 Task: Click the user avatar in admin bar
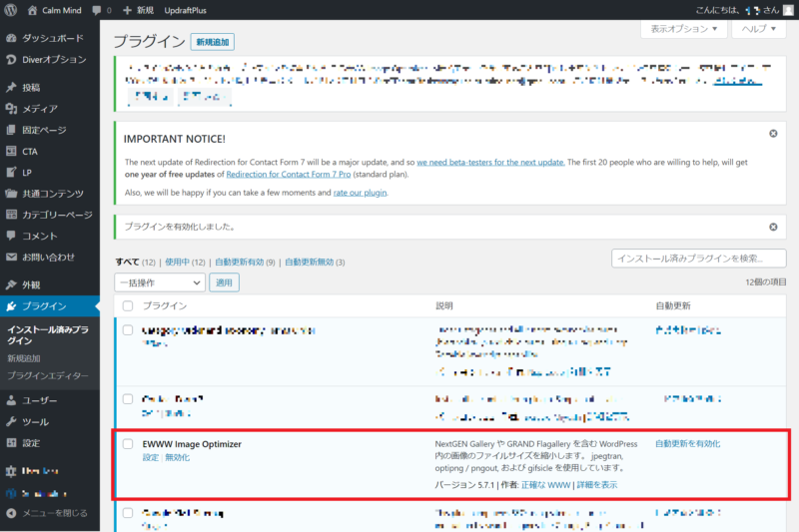(x=788, y=10)
